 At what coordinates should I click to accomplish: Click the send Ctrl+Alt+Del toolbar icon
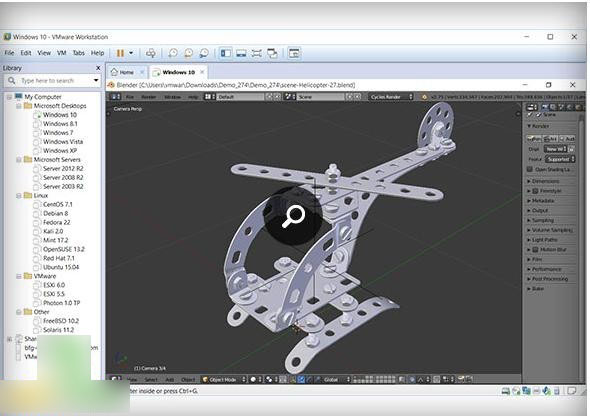151,53
